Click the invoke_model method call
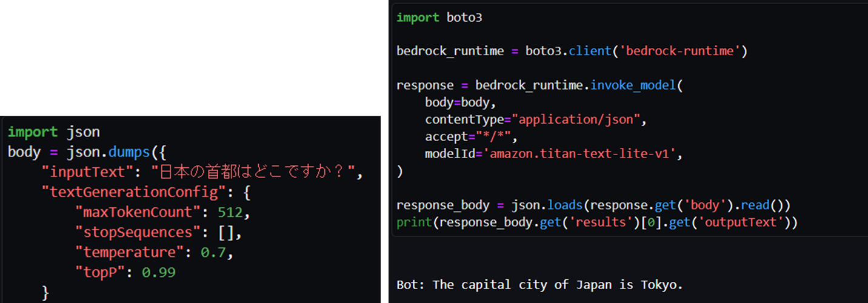This screenshot has height=303, width=868. (x=633, y=85)
